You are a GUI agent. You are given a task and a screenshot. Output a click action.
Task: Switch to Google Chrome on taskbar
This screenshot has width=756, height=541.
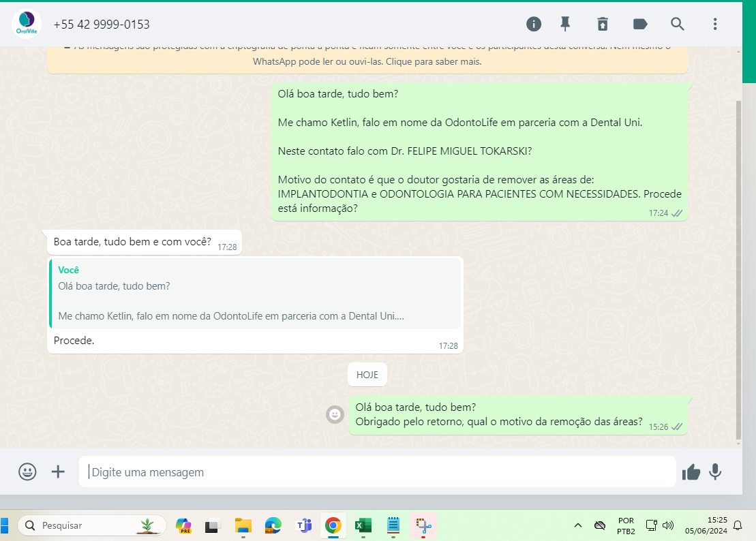pos(333,525)
